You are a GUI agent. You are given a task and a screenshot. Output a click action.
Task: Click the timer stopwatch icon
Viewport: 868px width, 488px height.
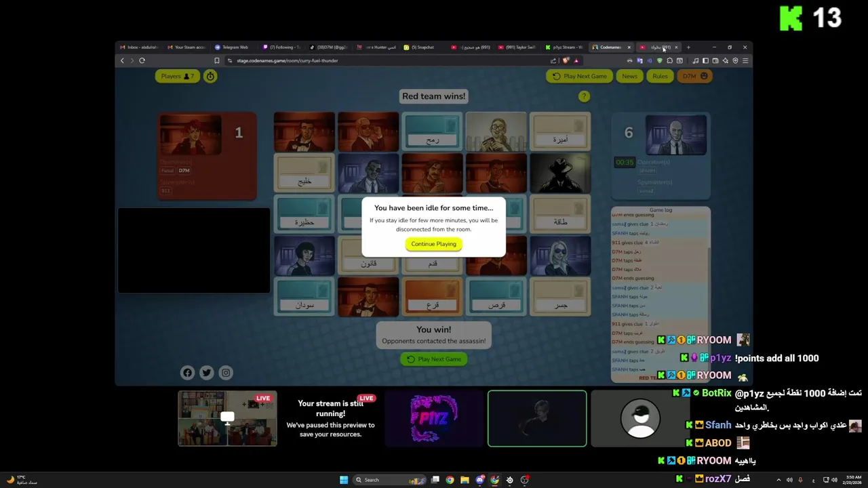210,76
